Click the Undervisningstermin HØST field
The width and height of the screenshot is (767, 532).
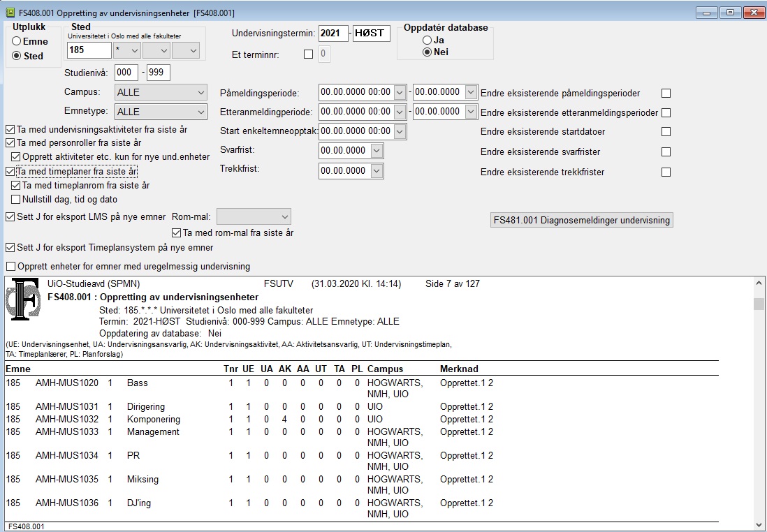click(x=371, y=34)
